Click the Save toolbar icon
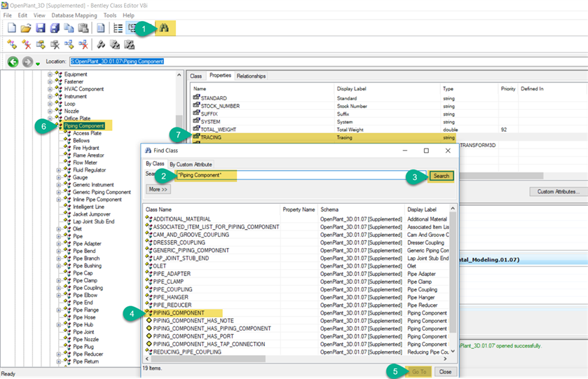 click(x=40, y=28)
